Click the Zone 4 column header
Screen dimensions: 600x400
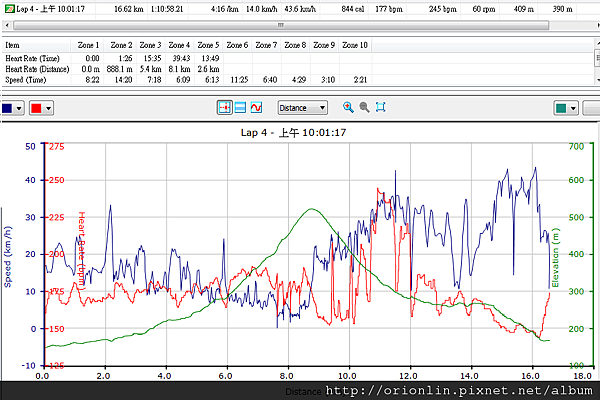(x=179, y=45)
